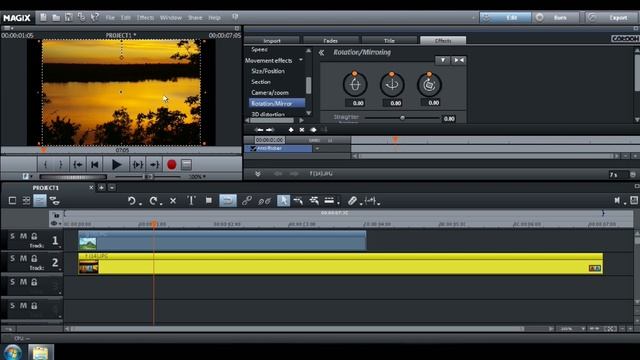Solo track 2 with the S button

[12, 258]
